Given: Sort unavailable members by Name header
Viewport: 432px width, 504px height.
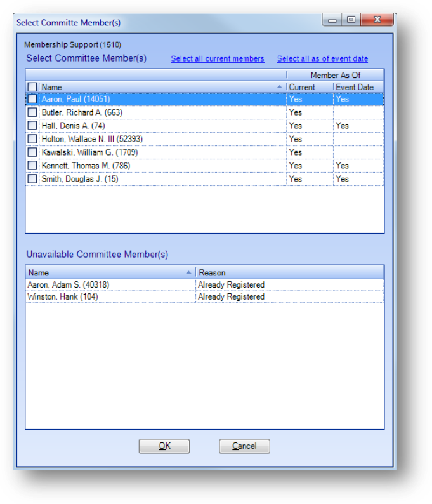Looking at the screenshot, I should (108, 272).
